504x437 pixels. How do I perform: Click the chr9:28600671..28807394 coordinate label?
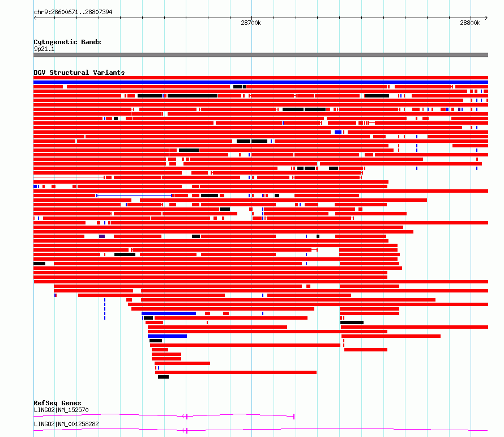tap(73, 12)
